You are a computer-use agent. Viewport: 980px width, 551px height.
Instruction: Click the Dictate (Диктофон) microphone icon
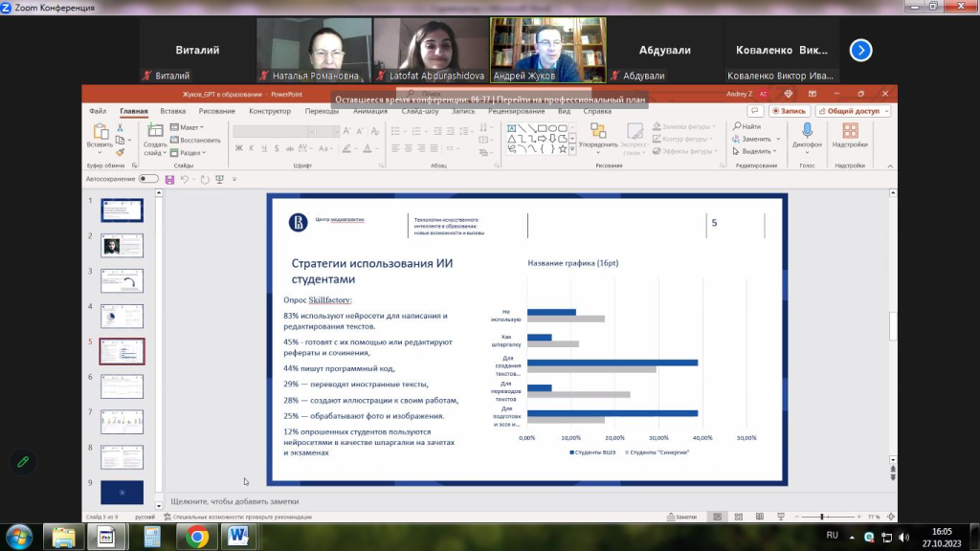point(807,131)
